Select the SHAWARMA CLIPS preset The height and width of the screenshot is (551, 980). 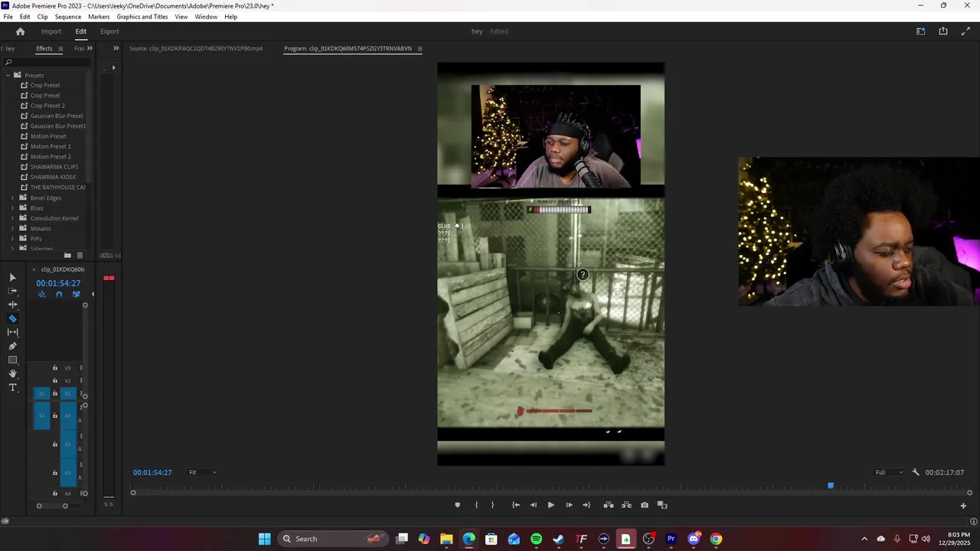[x=54, y=167]
